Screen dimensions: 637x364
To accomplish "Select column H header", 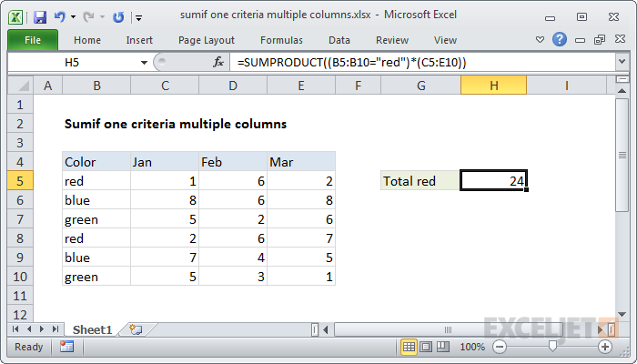I will pos(493,86).
